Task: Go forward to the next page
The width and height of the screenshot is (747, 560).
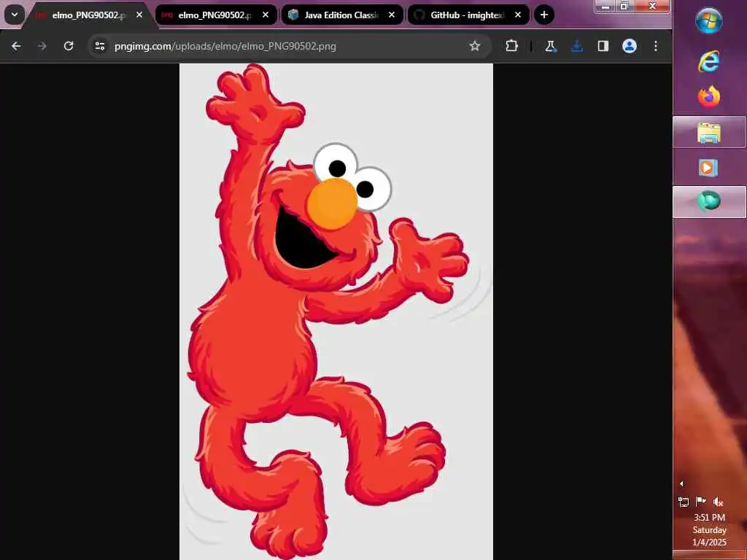Action: click(x=42, y=46)
